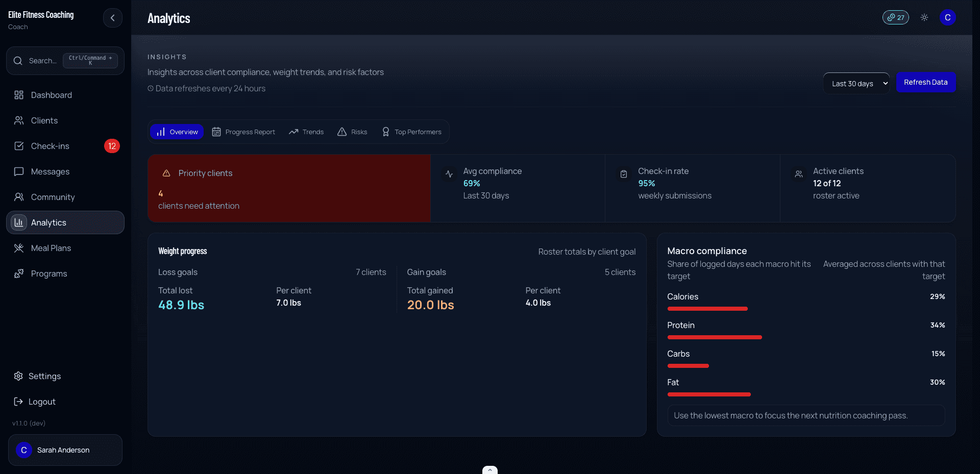The image size is (980, 474).
Task: Click the Macro compliance heading
Action: coord(707,251)
